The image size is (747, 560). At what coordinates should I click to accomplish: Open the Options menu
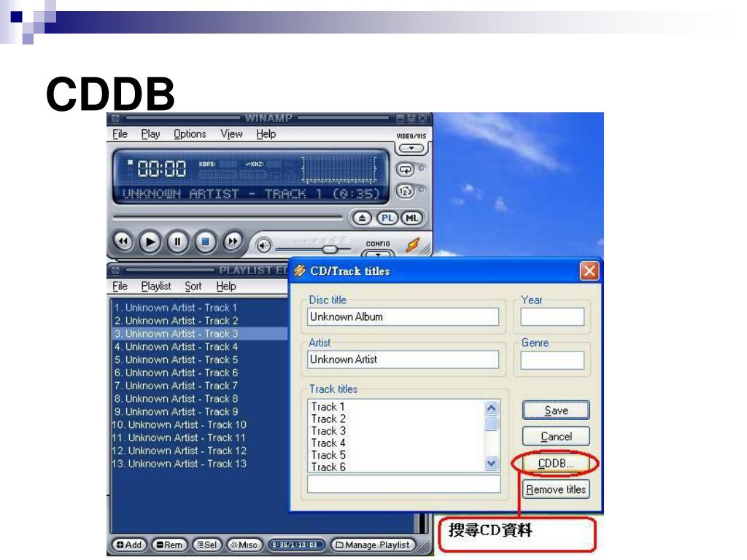pos(190,134)
